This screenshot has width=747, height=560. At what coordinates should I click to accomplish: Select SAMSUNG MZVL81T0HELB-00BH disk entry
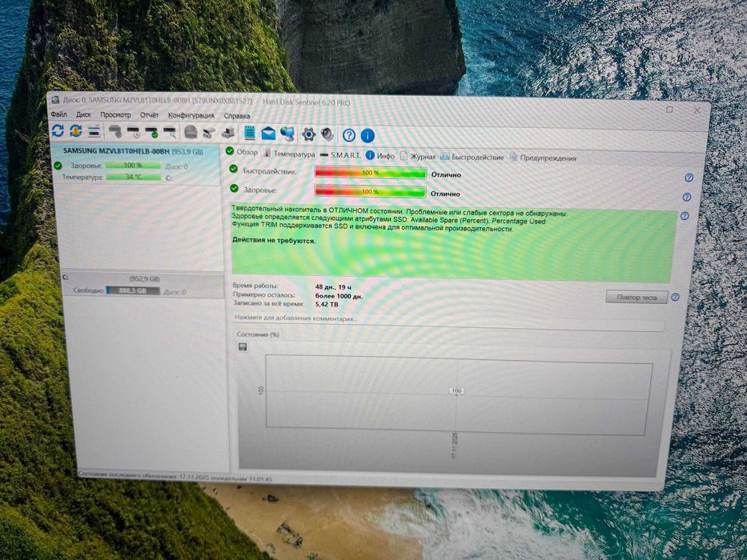[133, 151]
